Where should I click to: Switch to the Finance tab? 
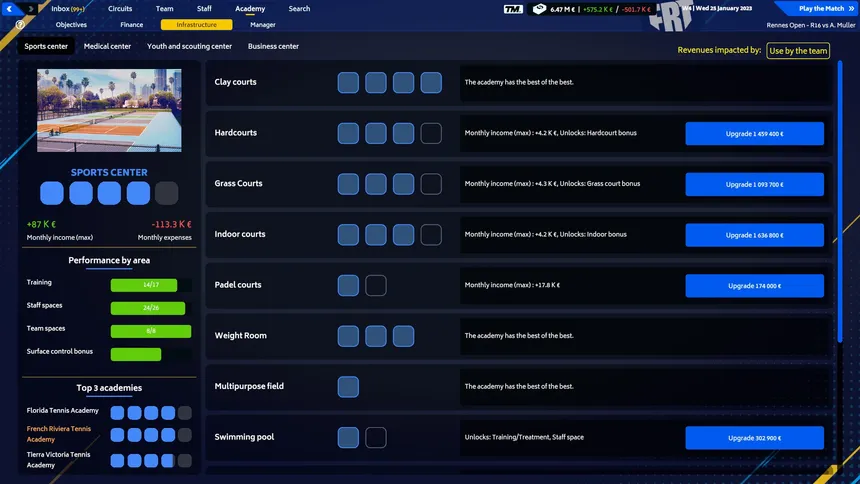132,25
